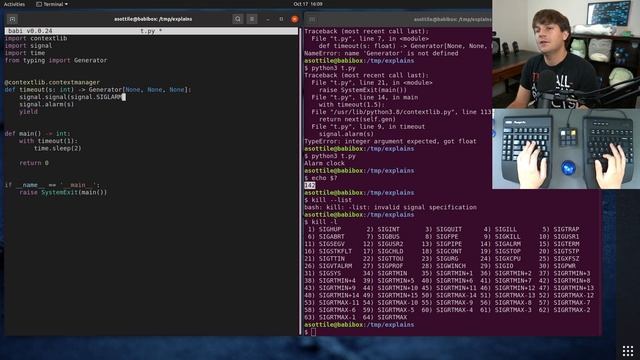640x360 pixels.
Task: Click the 'yield' keyword line
Action: pyautogui.click(x=29, y=112)
